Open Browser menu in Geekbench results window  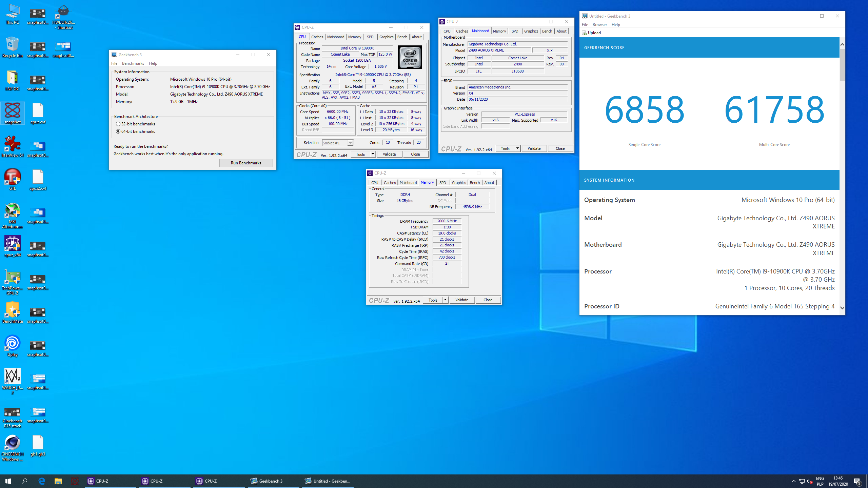(599, 25)
